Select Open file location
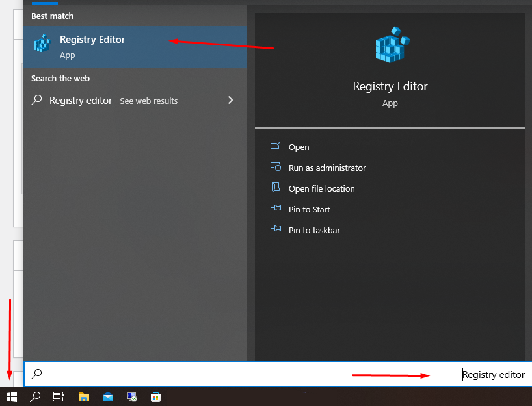The image size is (532, 406). [x=322, y=188]
